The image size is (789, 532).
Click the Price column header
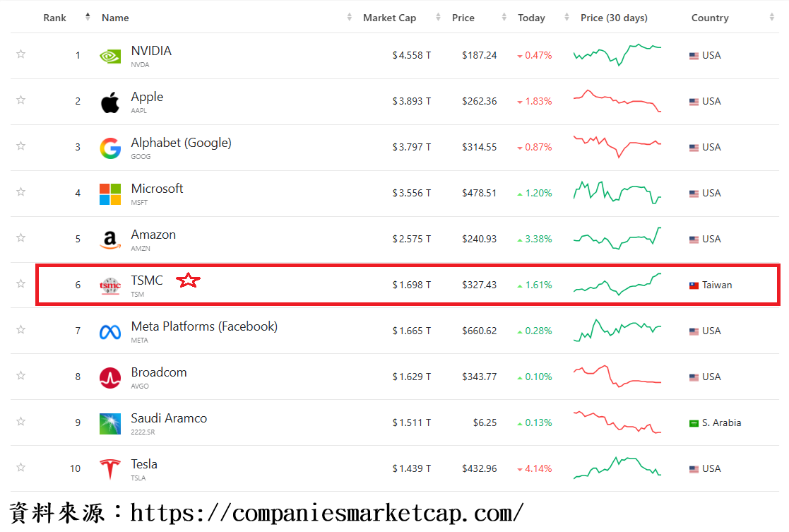tap(463, 18)
